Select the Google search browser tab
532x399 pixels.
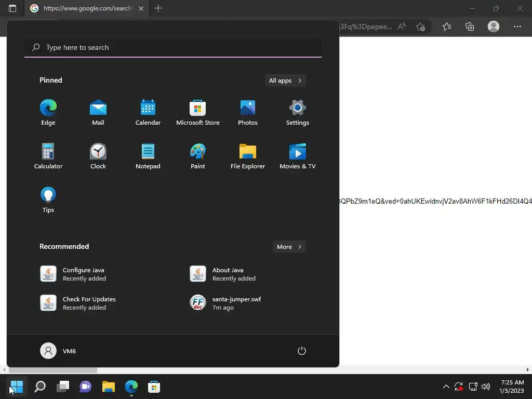(x=87, y=8)
